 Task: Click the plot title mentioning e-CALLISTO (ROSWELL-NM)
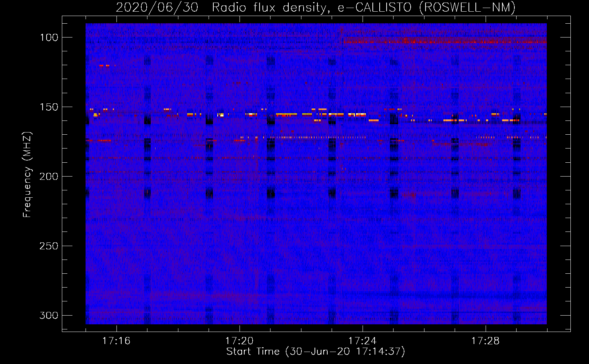point(316,7)
